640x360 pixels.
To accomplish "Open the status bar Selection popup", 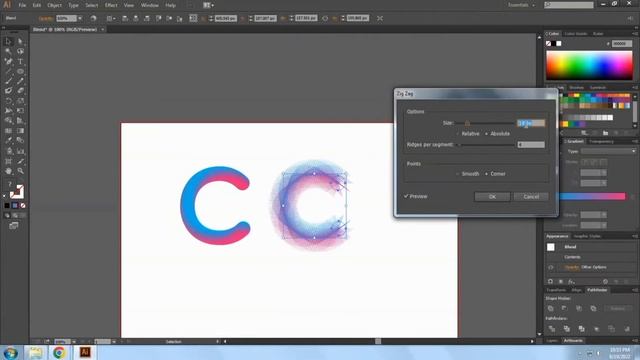I will tap(217, 342).
